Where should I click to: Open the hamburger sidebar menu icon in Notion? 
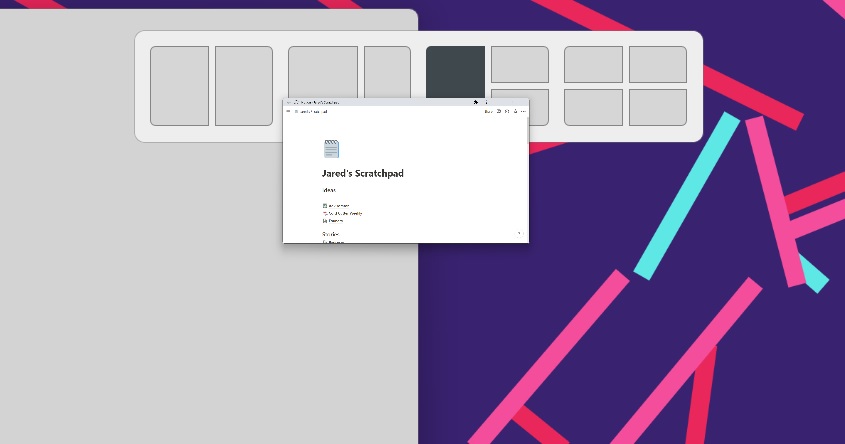pos(288,112)
